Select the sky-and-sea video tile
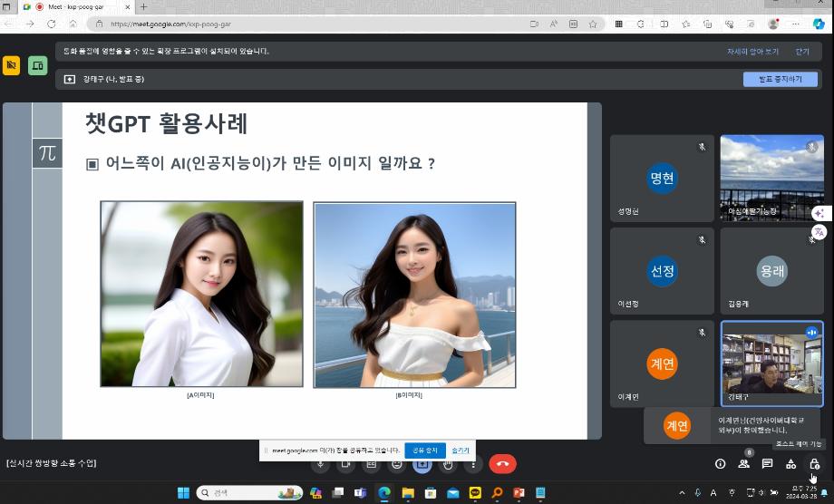This screenshot has width=834, height=504. click(771, 178)
